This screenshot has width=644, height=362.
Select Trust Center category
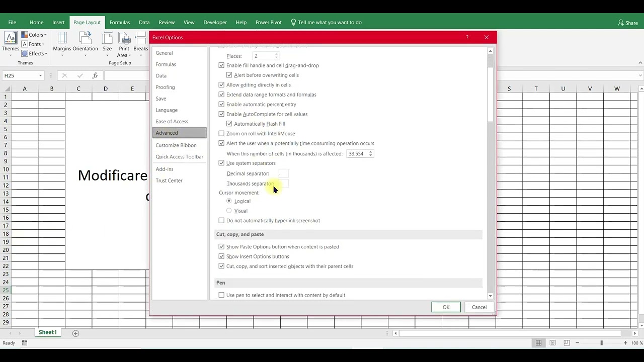(x=179, y=180)
